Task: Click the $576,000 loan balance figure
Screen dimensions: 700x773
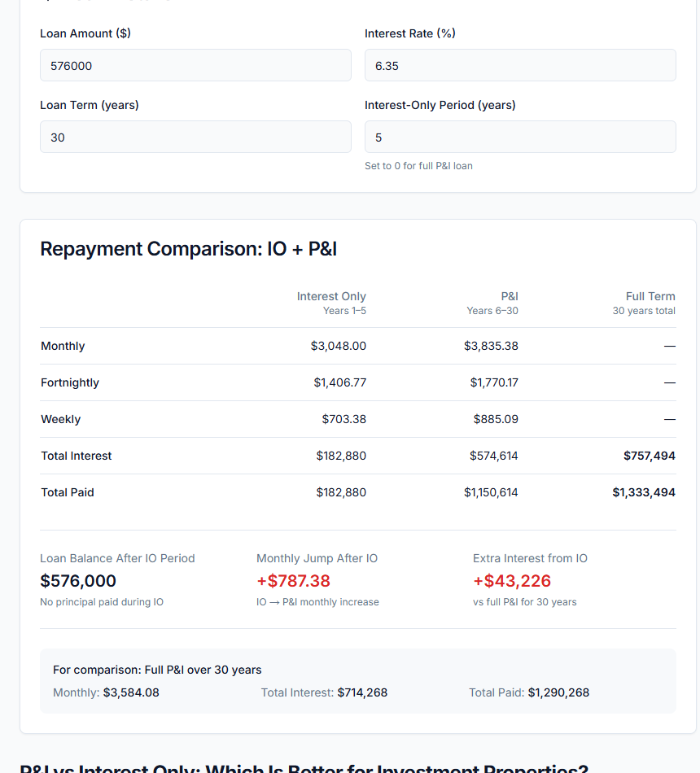Action: (78, 581)
